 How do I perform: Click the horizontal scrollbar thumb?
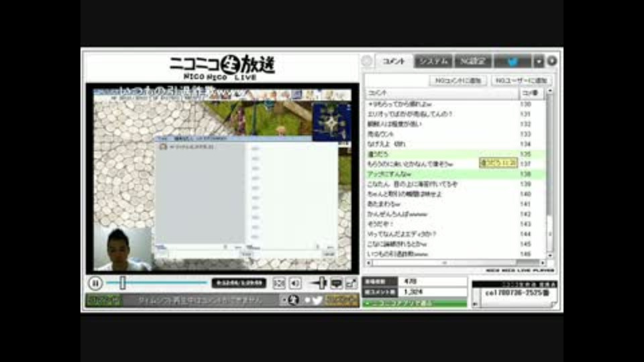(444, 263)
